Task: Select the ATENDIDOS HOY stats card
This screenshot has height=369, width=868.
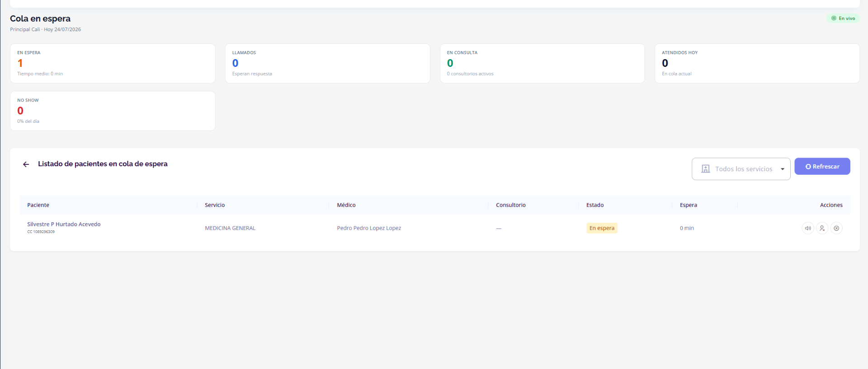Action: 757,63
